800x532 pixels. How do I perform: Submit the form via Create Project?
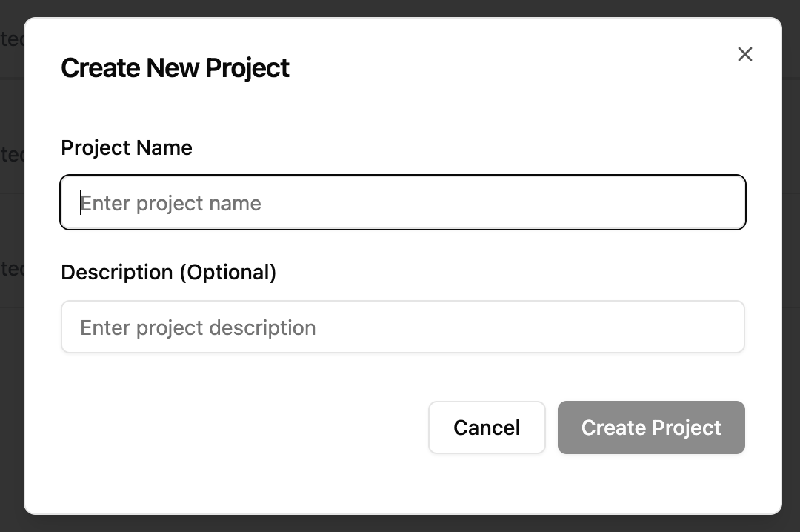[650, 428]
